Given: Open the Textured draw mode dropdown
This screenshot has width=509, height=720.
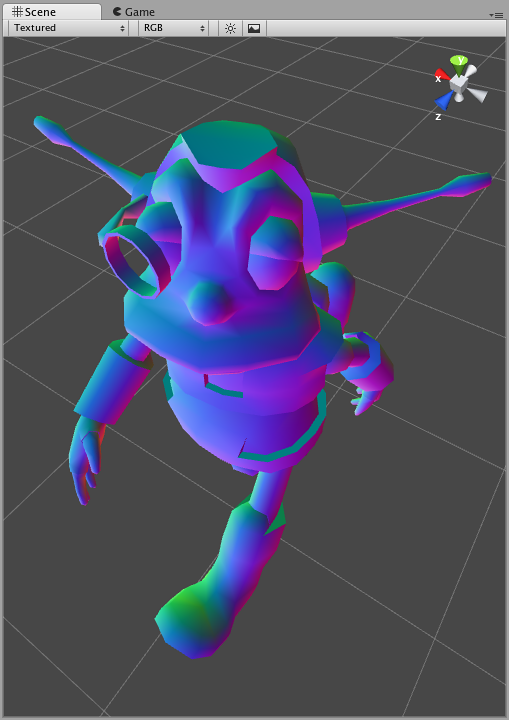Looking at the screenshot, I should click(x=68, y=28).
